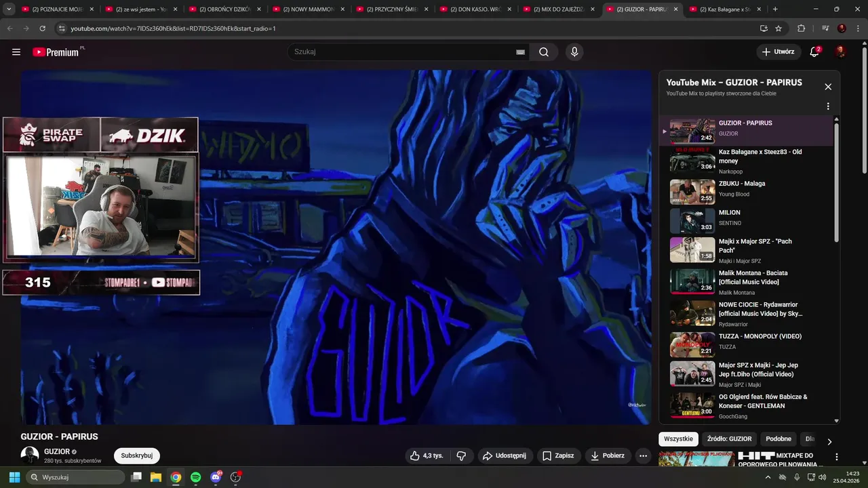Switch to the OBROŃCY DZIKÓW tab

tap(224, 9)
